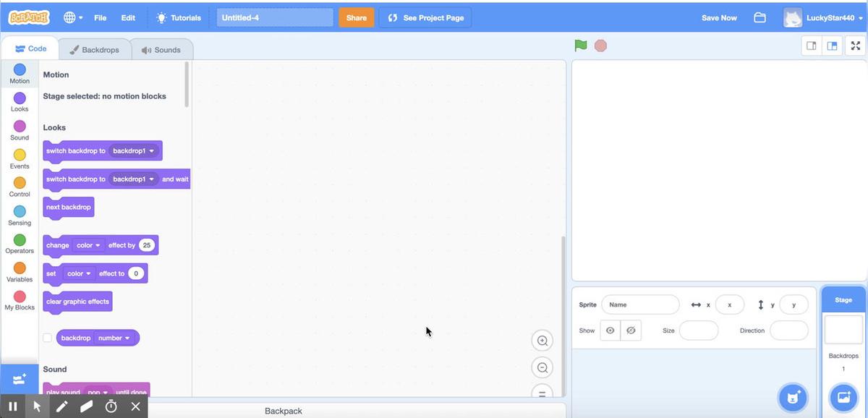The image size is (868, 418).
Task: Click the sprite Direction field
Action: (789, 330)
